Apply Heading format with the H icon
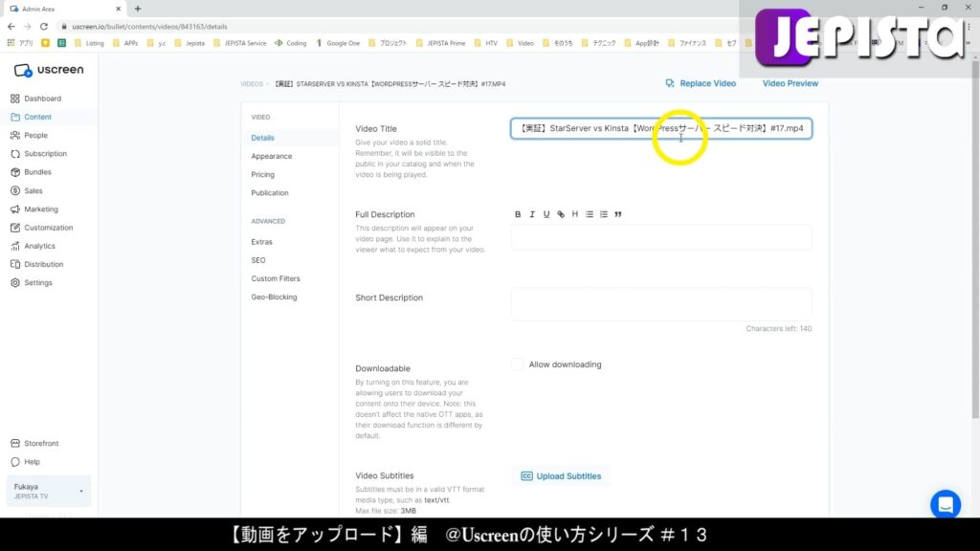The height and width of the screenshot is (551, 980). click(575, 214)
